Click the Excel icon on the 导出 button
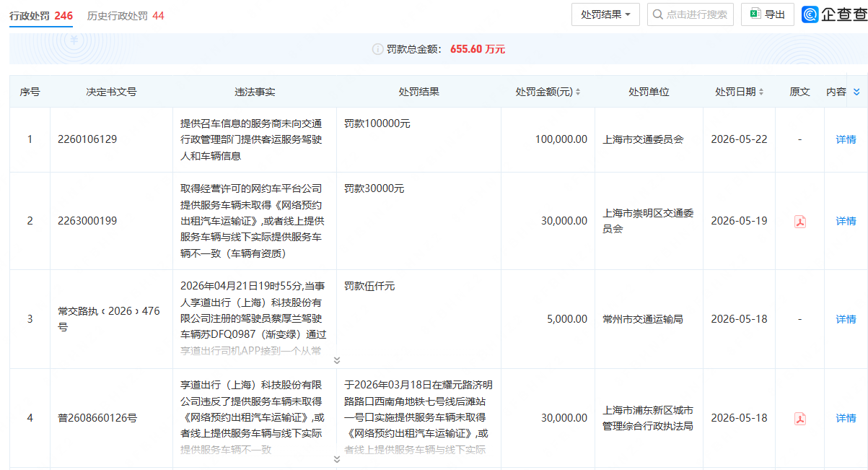 pyautogui.click(x=755, y=14)
